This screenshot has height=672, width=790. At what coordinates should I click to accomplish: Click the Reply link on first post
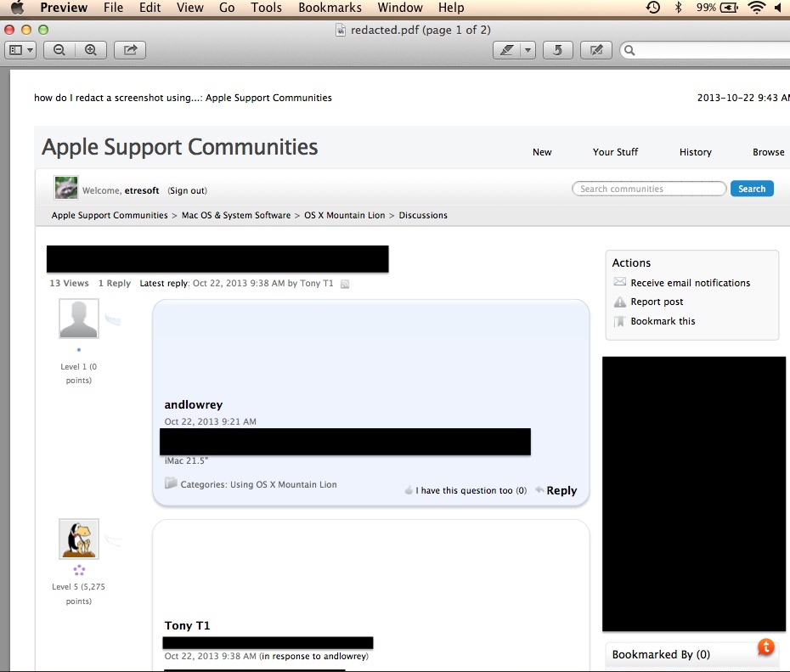[x=561, y=491]
